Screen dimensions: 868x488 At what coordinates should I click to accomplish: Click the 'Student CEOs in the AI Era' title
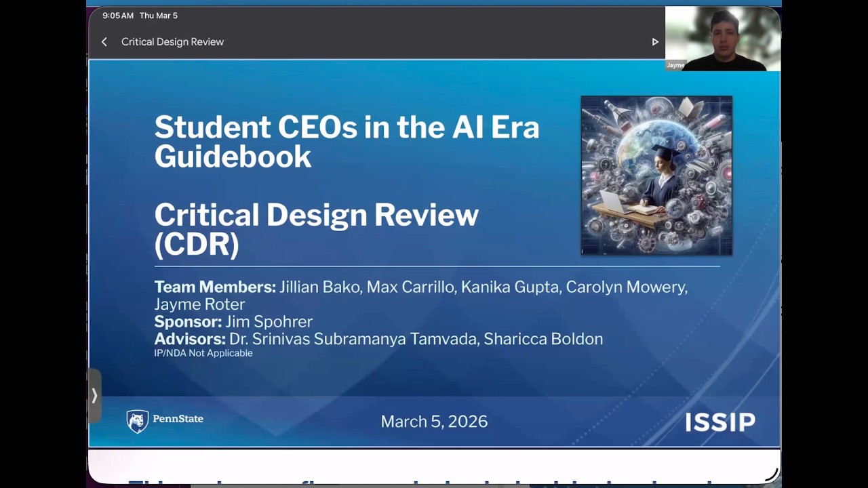[347, 142]
